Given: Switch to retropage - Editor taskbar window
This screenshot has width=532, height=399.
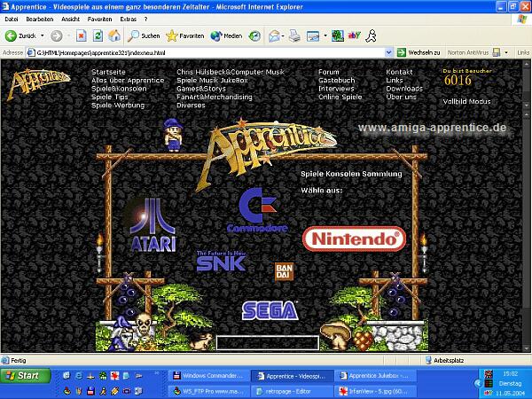Looking at the screenshot, I should coord(292,391).
